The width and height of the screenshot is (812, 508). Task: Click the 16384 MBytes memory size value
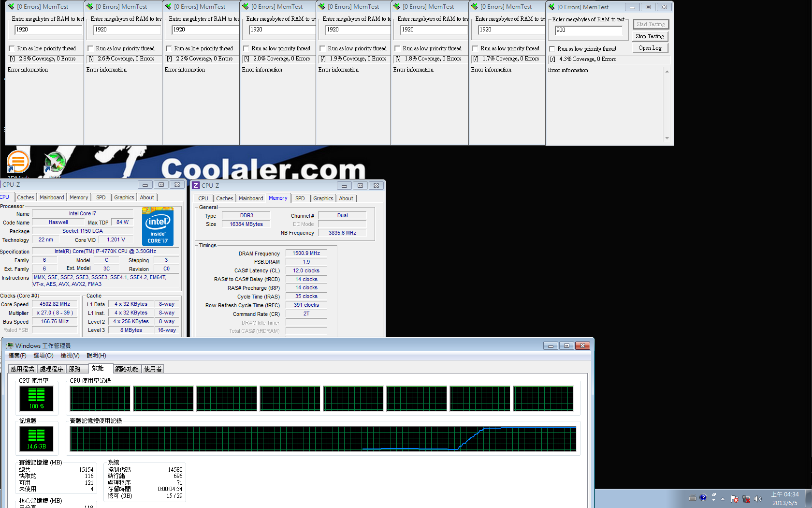(x=246, y=224)
